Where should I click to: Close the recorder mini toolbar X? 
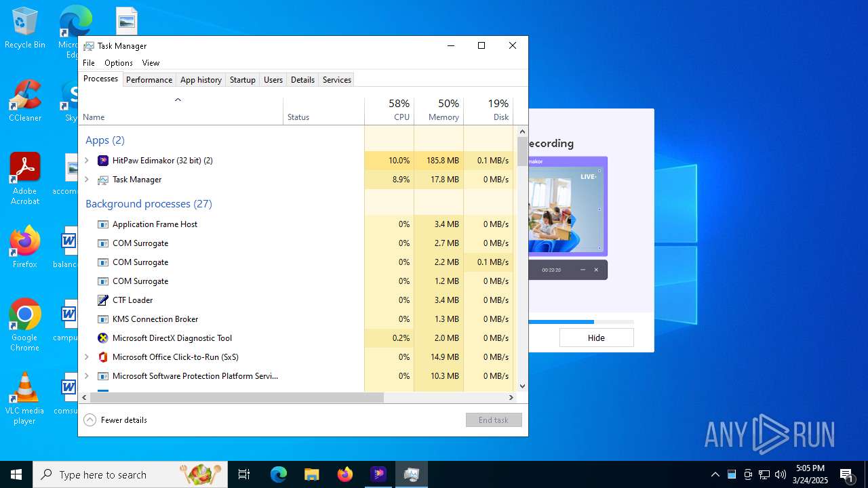596,270
